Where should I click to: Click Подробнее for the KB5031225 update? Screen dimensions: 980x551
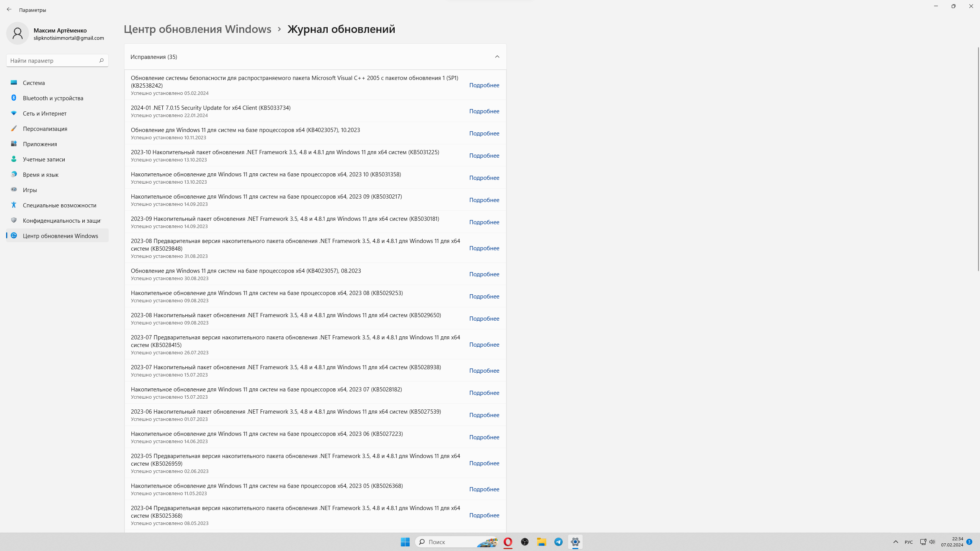[x=484, y=155]
